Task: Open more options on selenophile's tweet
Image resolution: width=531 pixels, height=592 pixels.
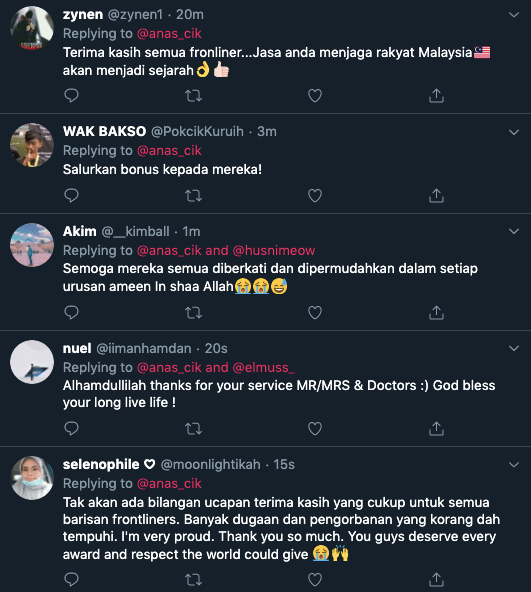Action: coord(514,464)
